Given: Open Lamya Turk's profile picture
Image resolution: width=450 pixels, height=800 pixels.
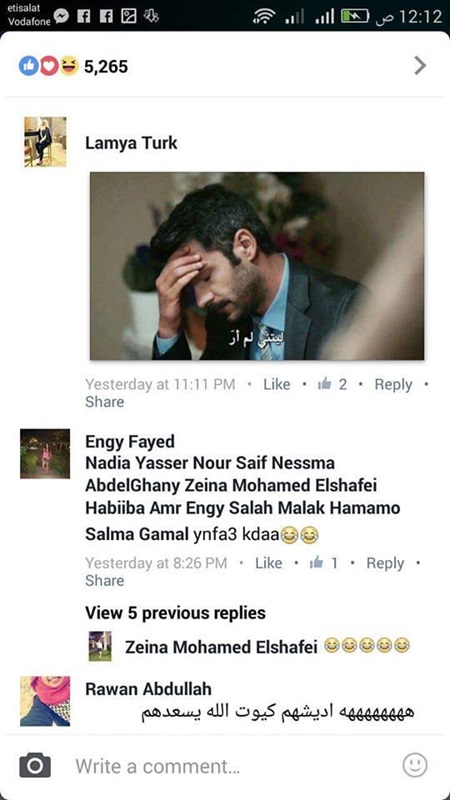Looking at the screenshot, I should point(45,142).
